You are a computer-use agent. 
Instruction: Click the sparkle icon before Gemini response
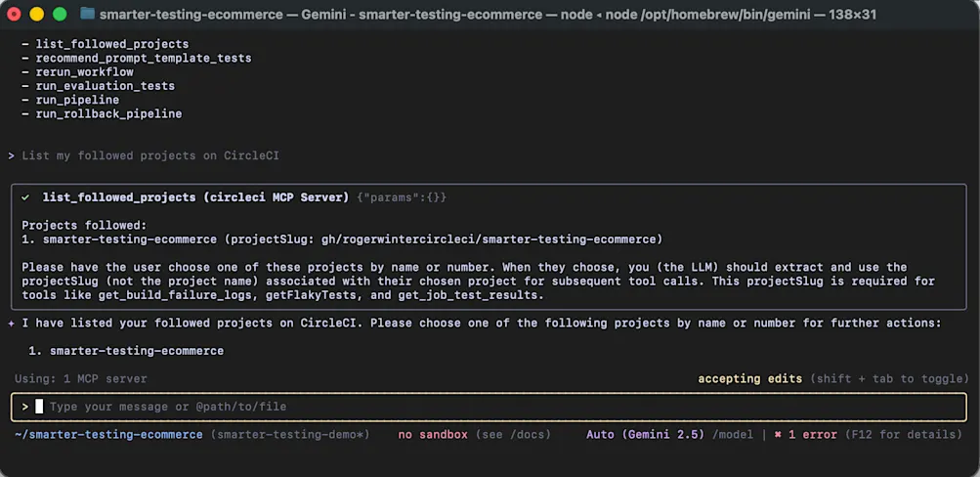click(x=12, y=324)
